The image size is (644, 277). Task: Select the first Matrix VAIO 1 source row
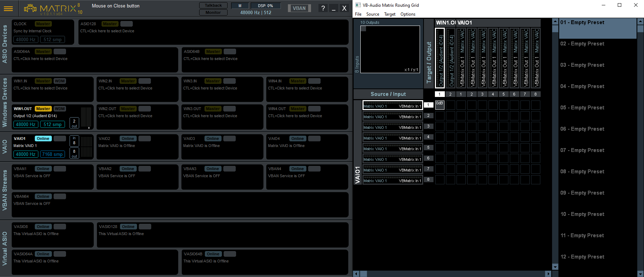click(392, 105)
